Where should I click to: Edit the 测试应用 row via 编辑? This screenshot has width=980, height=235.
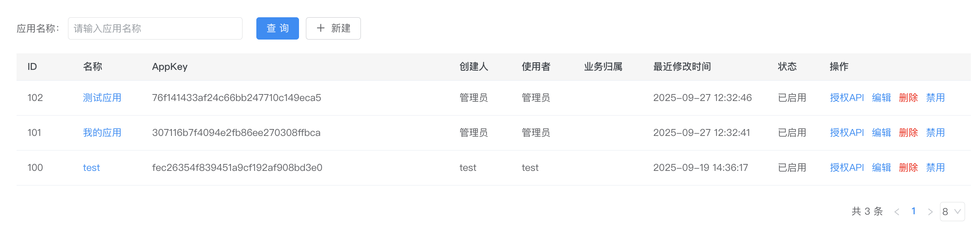[x=881, y=98]
